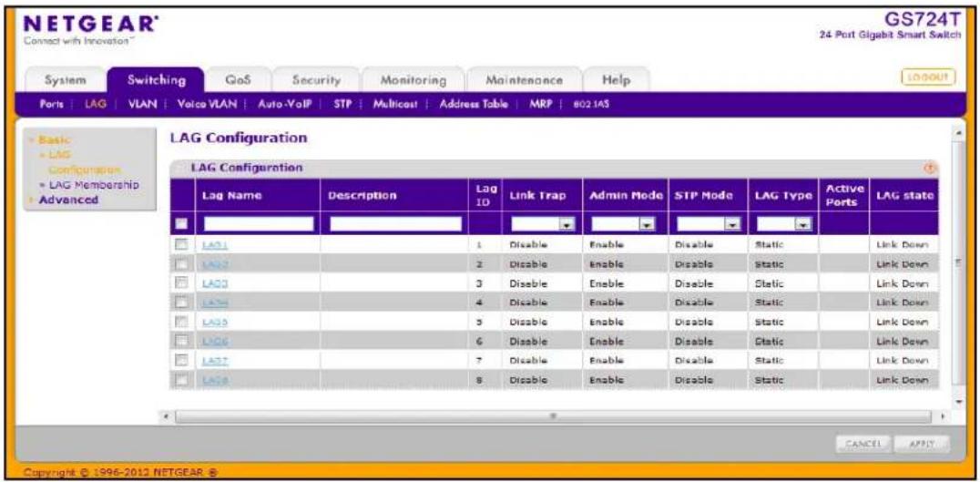
Task: Open the STP Mode dropdown
Action: [x=708, y=223]
